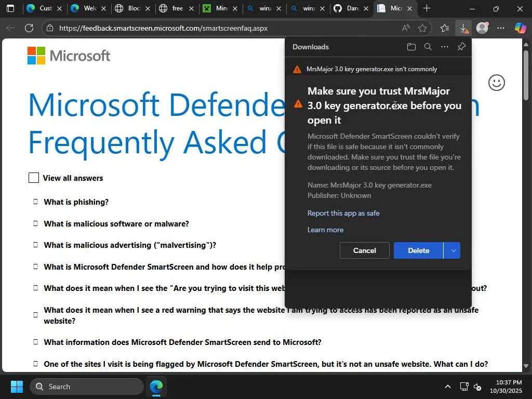Click the Delete download button
532x399 pixels.
418,250
